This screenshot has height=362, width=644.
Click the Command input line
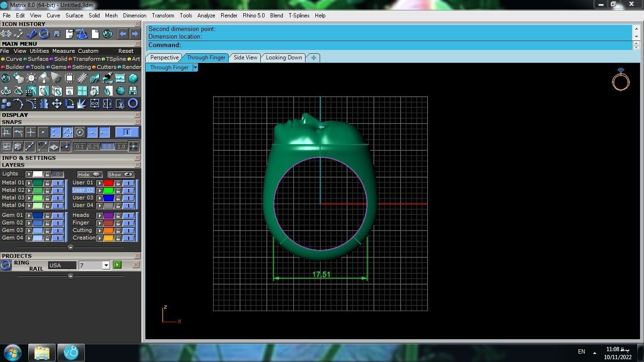click(389, 45)
